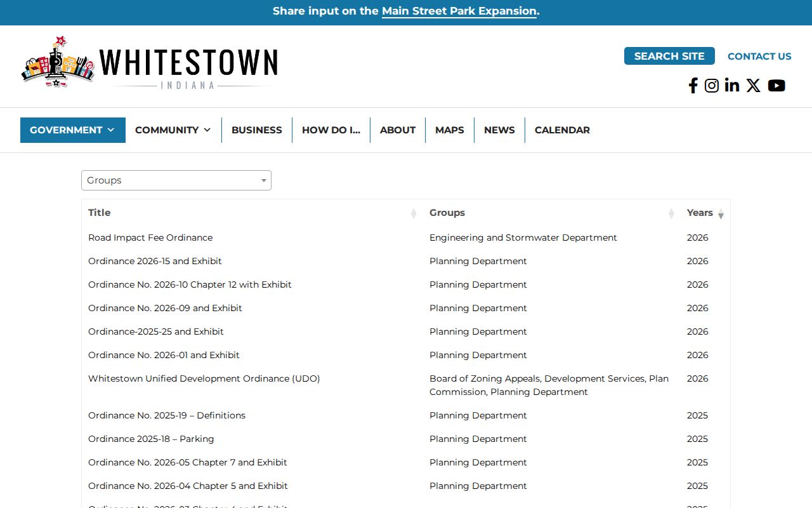Sort table by Groups column arrows

click(x=671, y=213)
